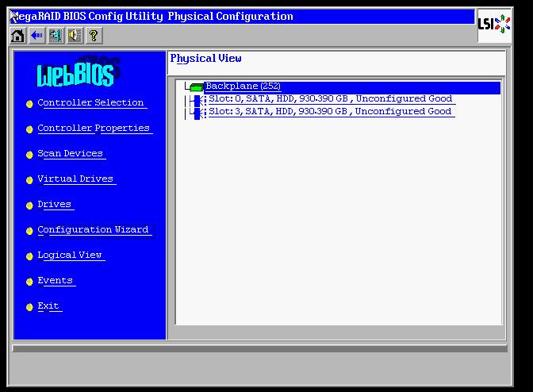Open the Drives page
The height and width of the screenshot is (392, 533).
(55, 204)
